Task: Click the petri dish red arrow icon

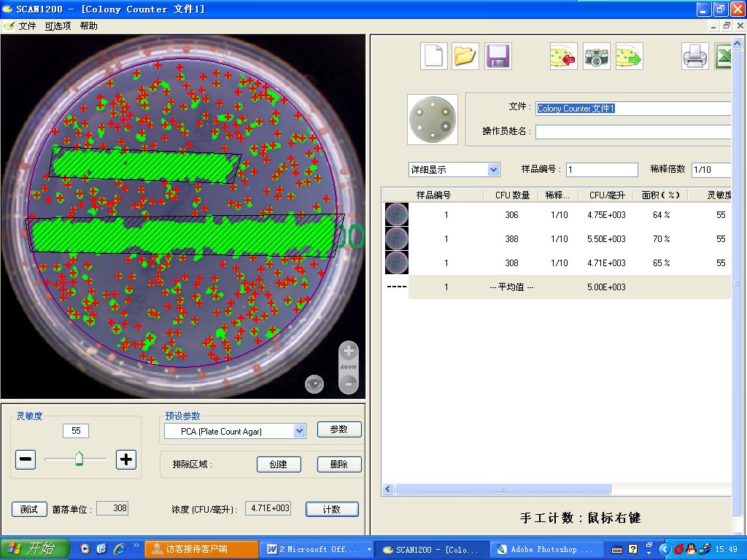Action: click(563, 56)
